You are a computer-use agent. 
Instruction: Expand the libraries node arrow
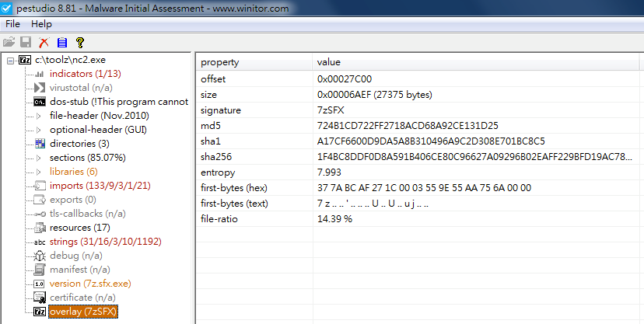(x=39, y=172)
